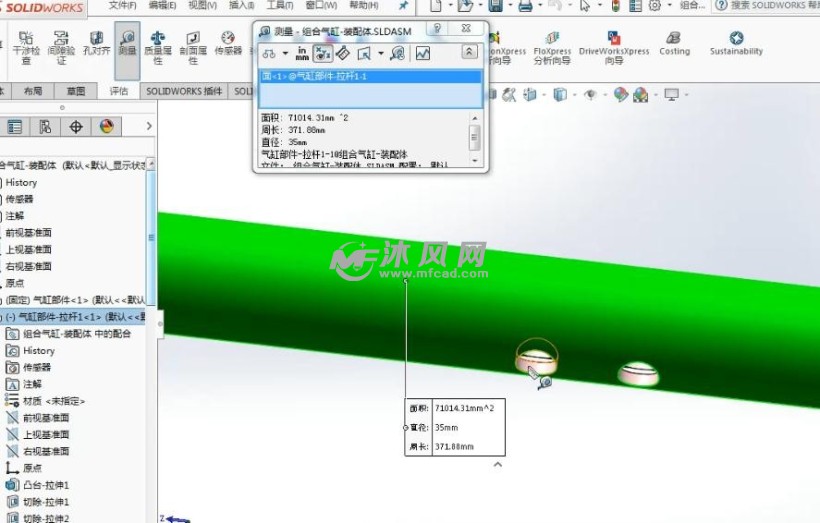Click the Rebuild traffic light icon
The width and height of the screenshot is (820, 523).
616,6
